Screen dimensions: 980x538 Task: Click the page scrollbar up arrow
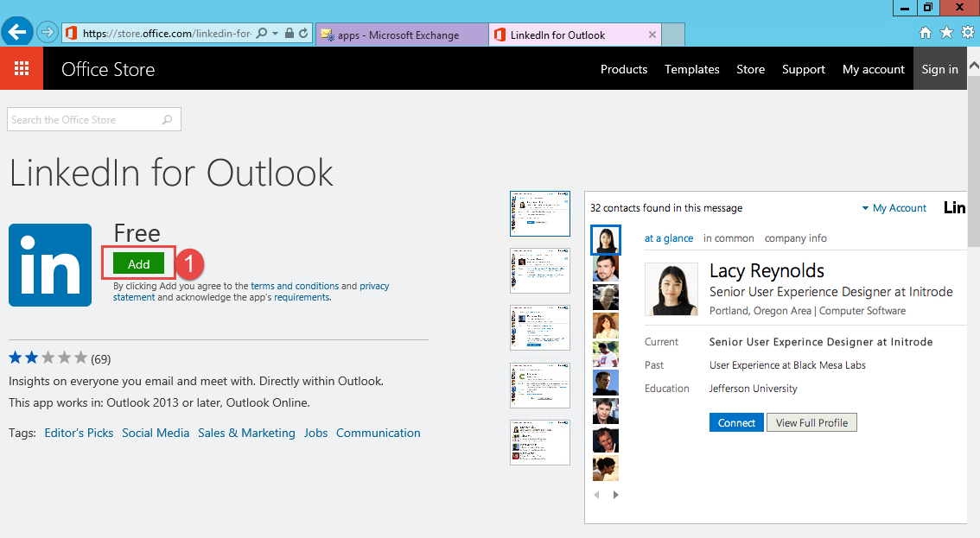[974, 65]
